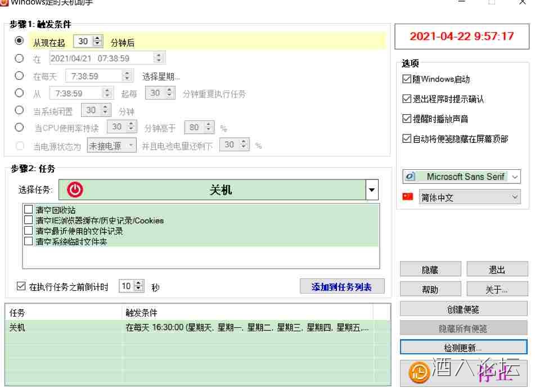
Task: Click the Chinese flag icon near language selector
Action: 408,197
